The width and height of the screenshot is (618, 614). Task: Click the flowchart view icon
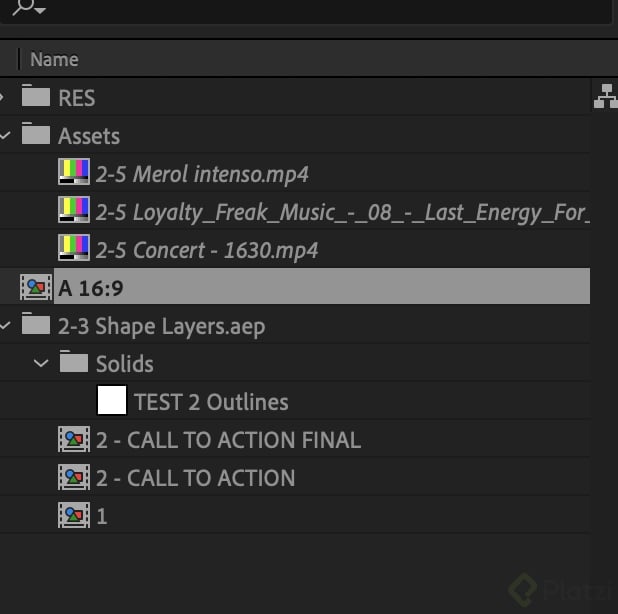pos(604,96)
